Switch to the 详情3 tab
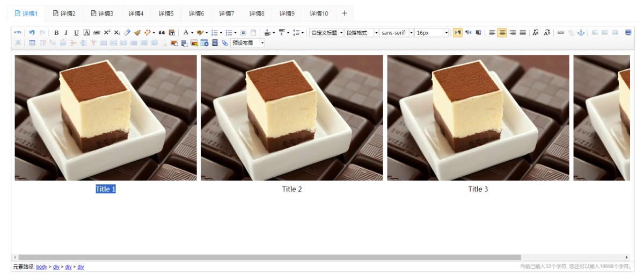 [102, 13]
